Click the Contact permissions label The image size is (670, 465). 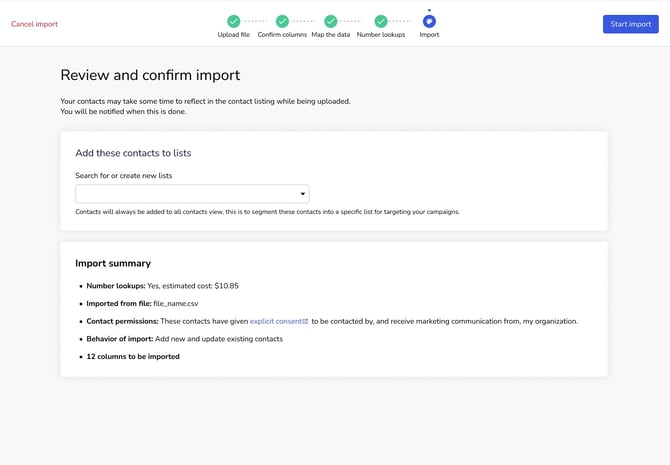(x=122, y=321)
